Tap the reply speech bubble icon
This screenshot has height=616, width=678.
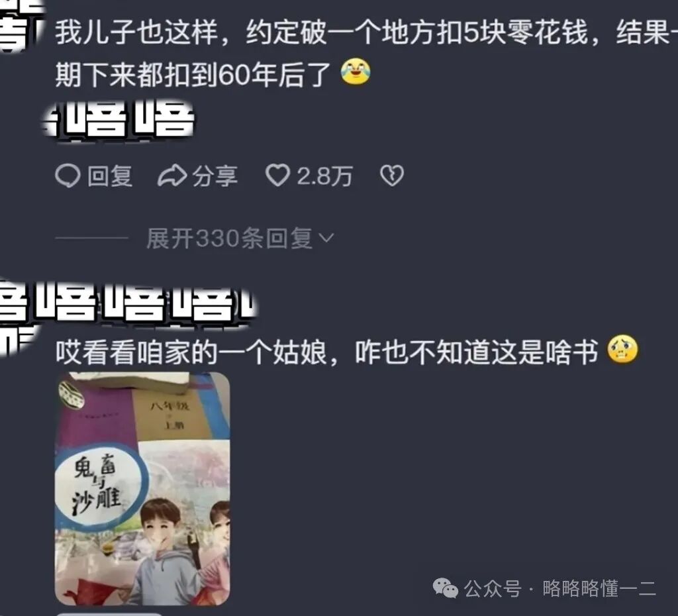[x=68, y=176]
